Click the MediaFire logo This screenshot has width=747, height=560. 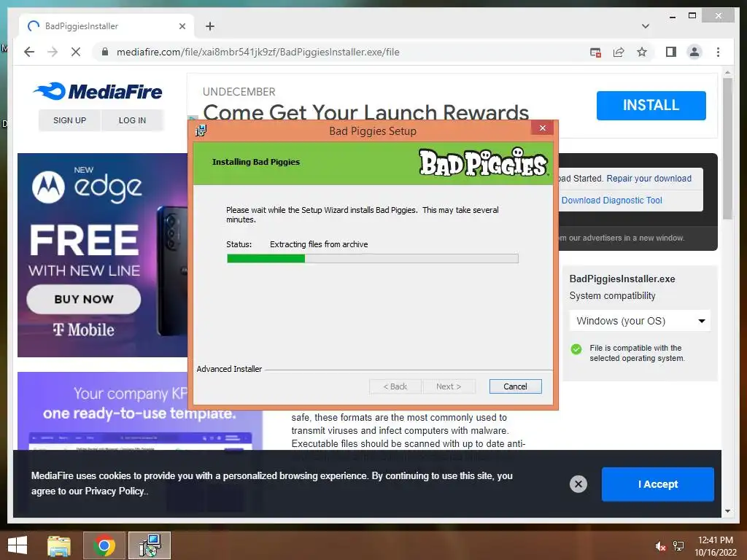[x=98, y=91]
